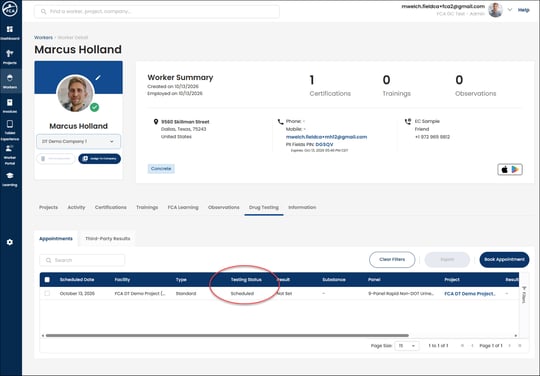Image resolution: width=540 pixels, height=376 pixels.
Task: Click the PII Fields PIN code DGSQV
Action: click(x=324, y=145)
